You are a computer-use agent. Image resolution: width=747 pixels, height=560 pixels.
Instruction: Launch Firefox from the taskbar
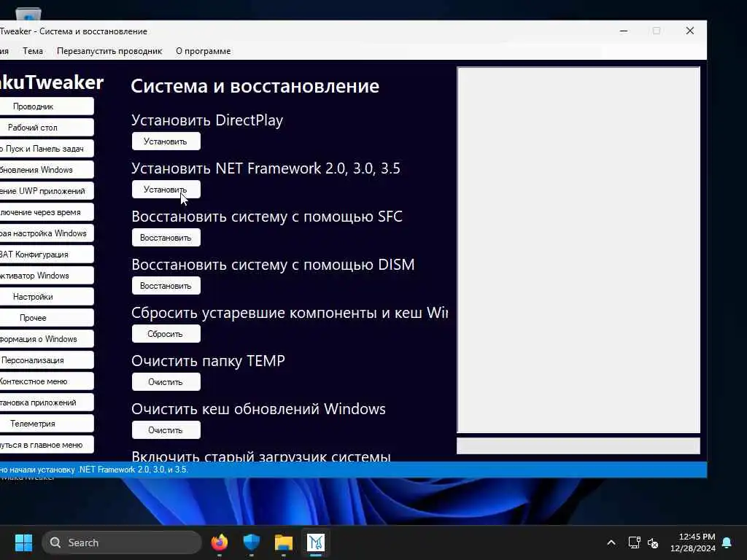(x=219, y=542)
